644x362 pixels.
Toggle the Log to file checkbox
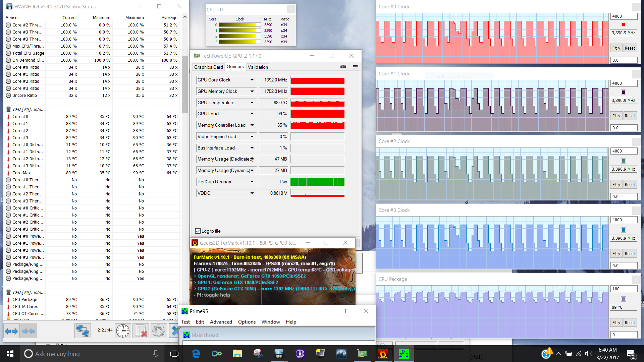[x=198, y=231]
